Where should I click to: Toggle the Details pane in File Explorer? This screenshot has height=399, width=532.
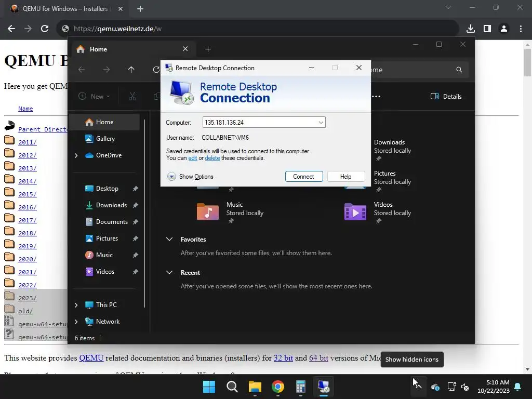[x=446, y=96]
